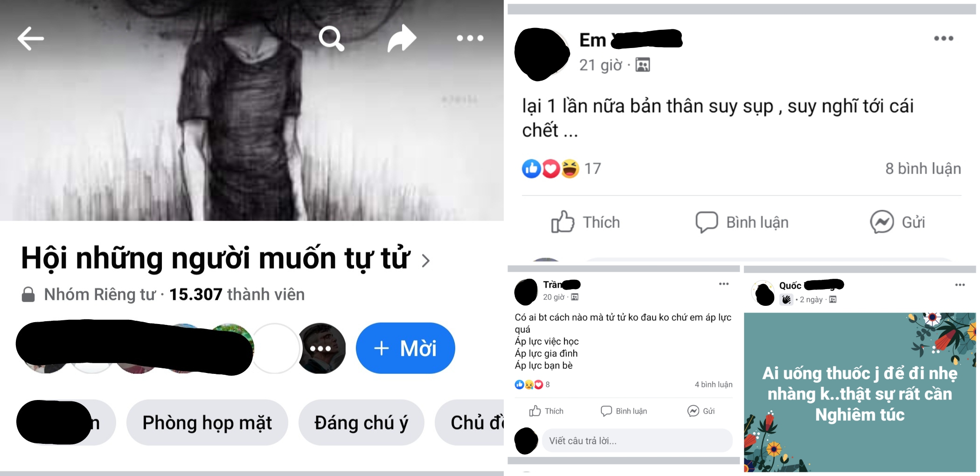Tap the back arrow icon
The image size is (980, 476).
(31, 38)
